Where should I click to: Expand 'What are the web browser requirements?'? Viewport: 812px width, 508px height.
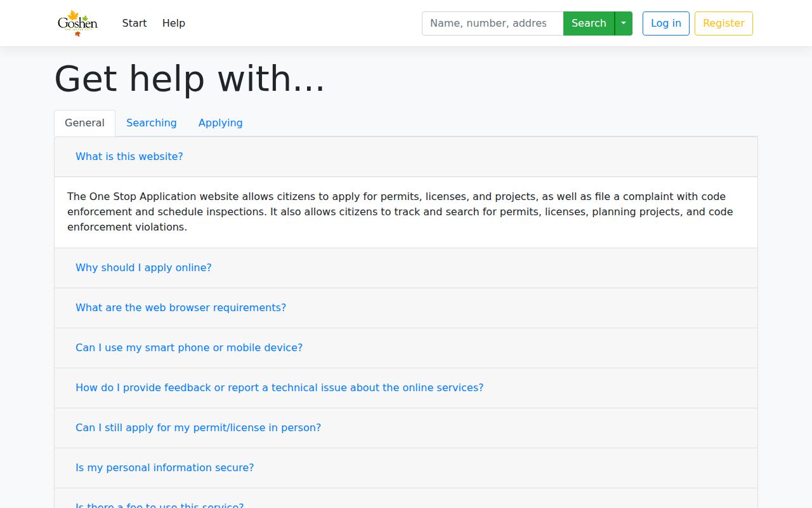pos(181,307)
